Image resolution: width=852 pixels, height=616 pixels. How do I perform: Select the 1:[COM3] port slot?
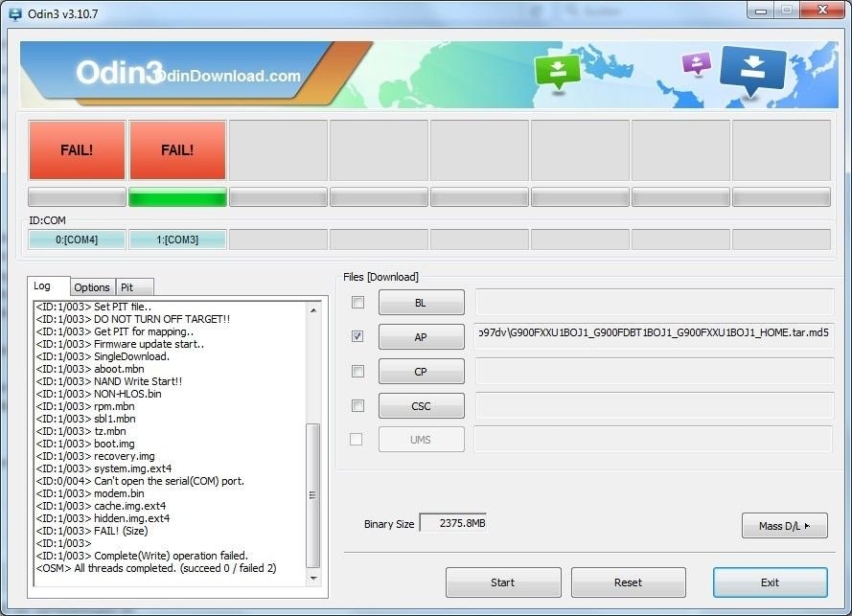tap(177, 240)
